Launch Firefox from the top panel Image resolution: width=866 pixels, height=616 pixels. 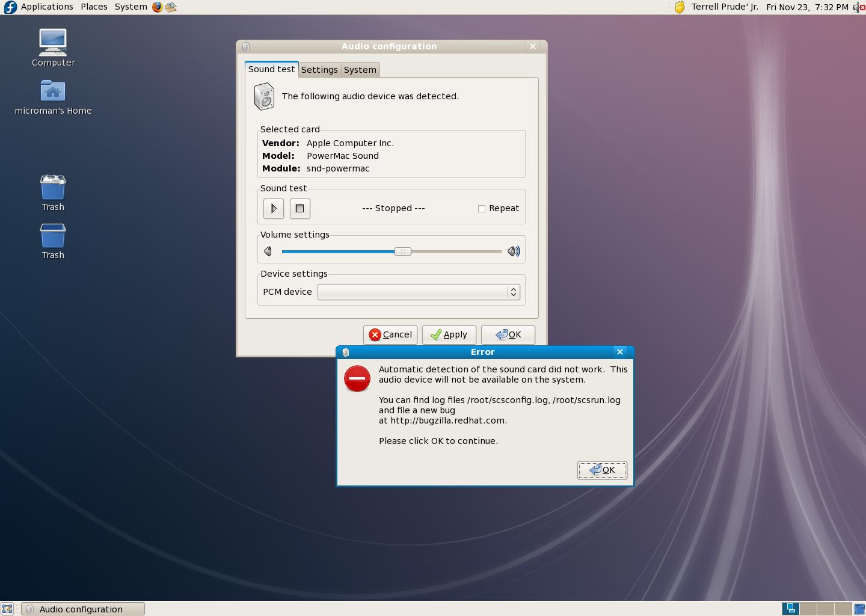coord(157,7)
